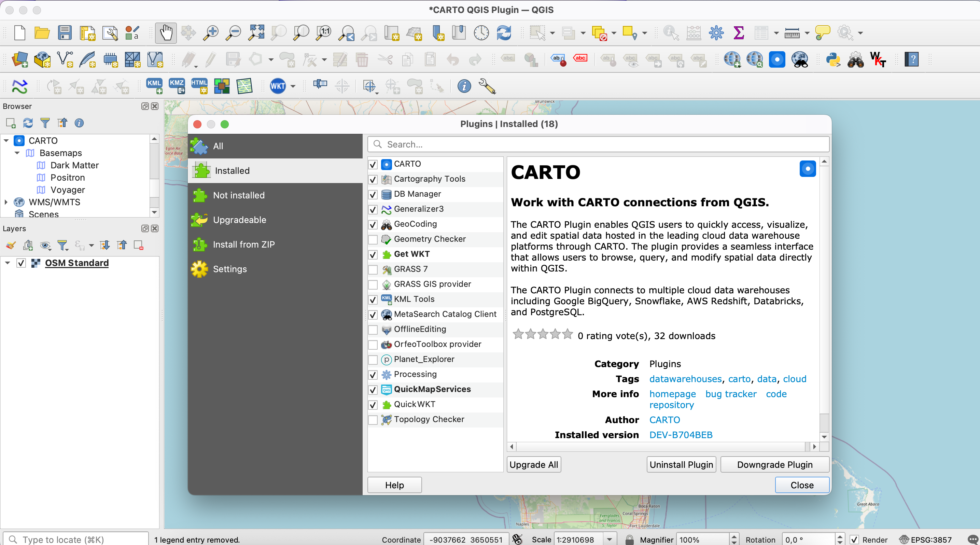Open the Python console icon
980x545 pixels.
click(832, 60)
